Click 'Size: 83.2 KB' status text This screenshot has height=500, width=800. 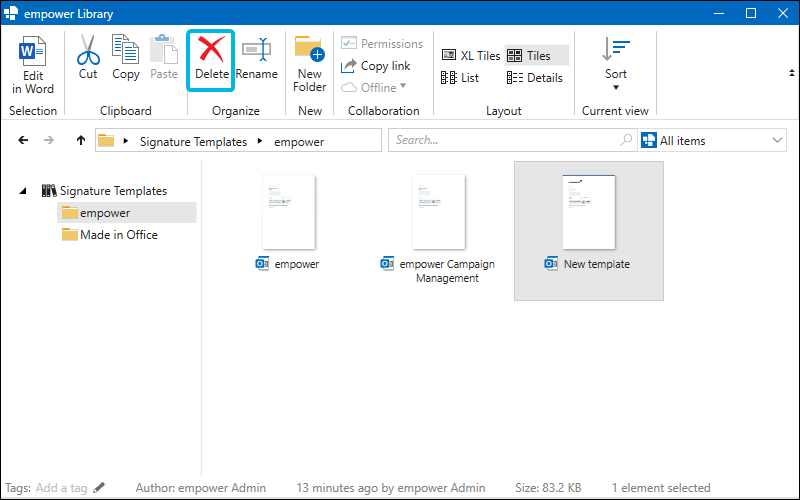(548, 488)
